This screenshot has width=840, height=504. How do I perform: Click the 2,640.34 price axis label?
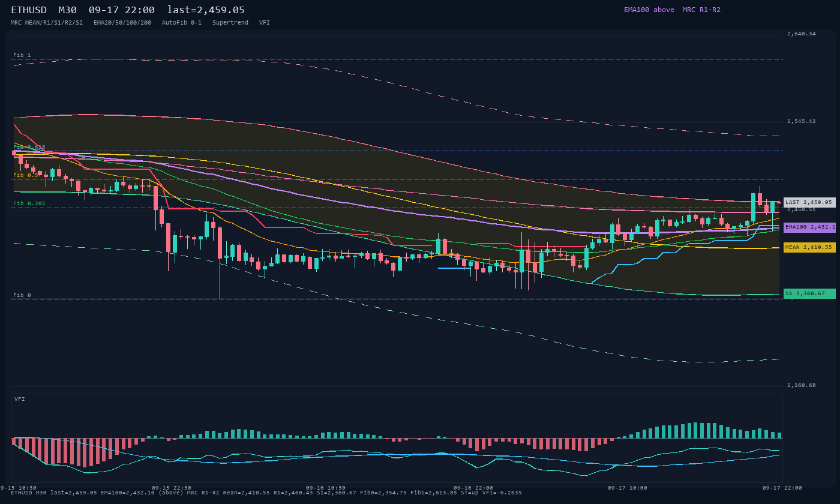(802, 34)
